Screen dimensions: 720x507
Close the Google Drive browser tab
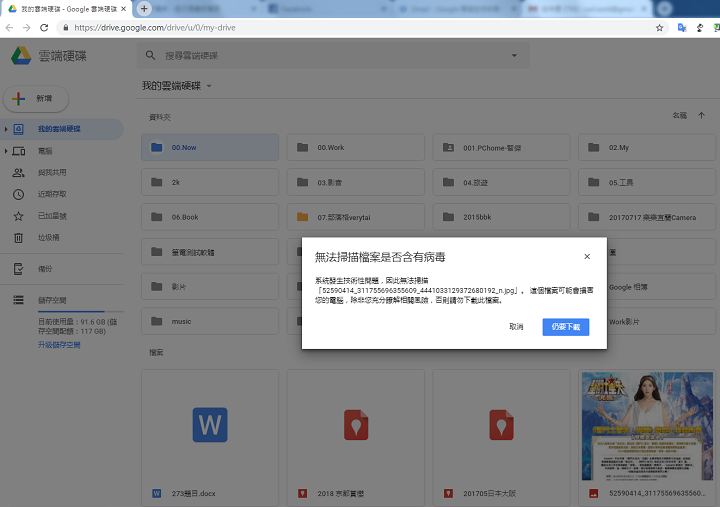click(124, 9)
